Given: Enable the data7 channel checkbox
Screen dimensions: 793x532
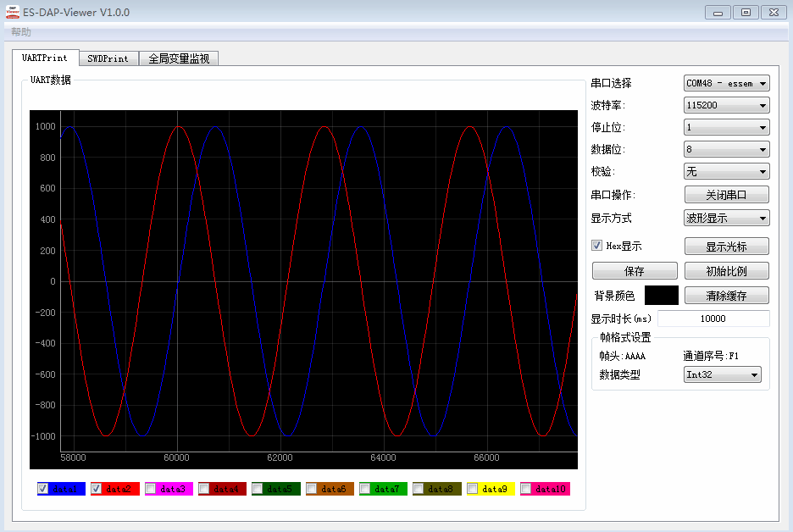Looking at the screenshot, I should coord(364,489).
